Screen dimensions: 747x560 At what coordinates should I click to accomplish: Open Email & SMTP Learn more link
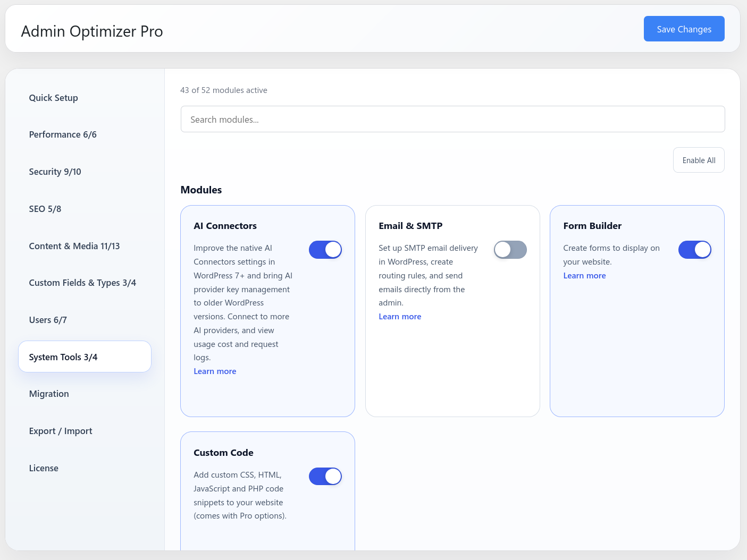[400, 317]
